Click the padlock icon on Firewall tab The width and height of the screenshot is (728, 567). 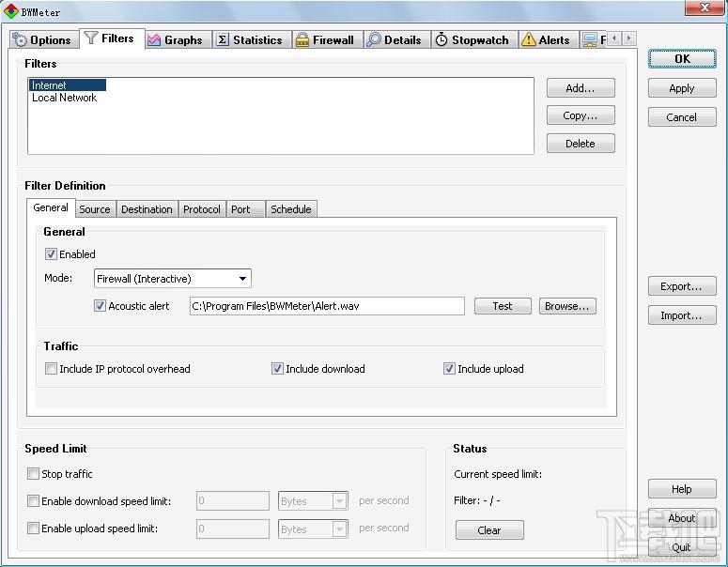pyautogui.click(x=302, y=40)
